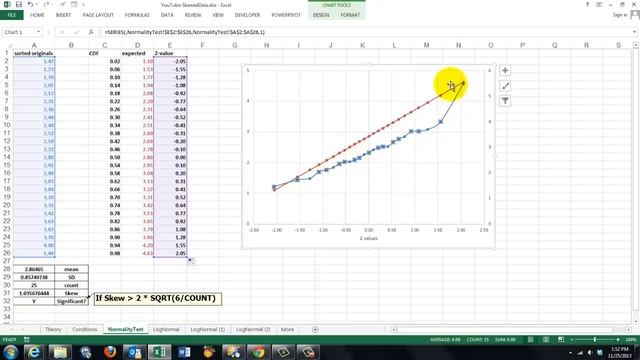Select column A header
The height and width of the screenshot is (360, 640).
(34, 45)
